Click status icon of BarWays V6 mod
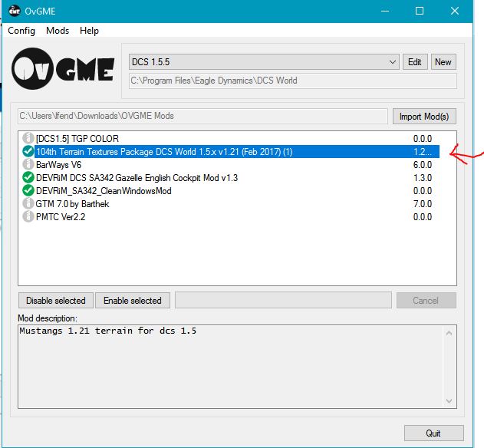 (28, 165)
